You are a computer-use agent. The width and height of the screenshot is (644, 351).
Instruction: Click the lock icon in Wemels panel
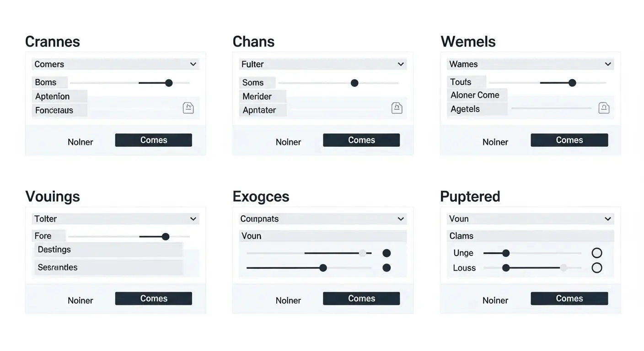(x=604, y=108)
